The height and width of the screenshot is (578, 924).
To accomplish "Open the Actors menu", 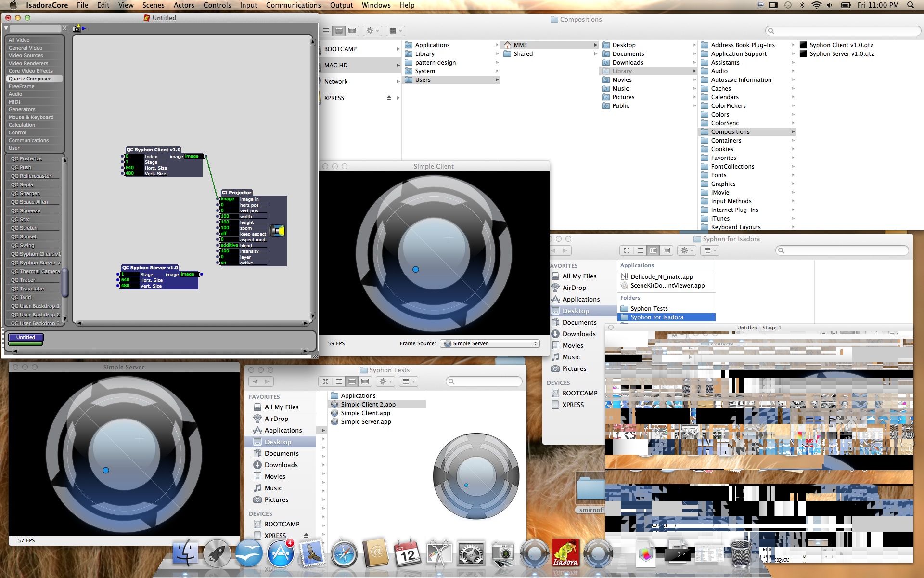I will pos(184,5).
